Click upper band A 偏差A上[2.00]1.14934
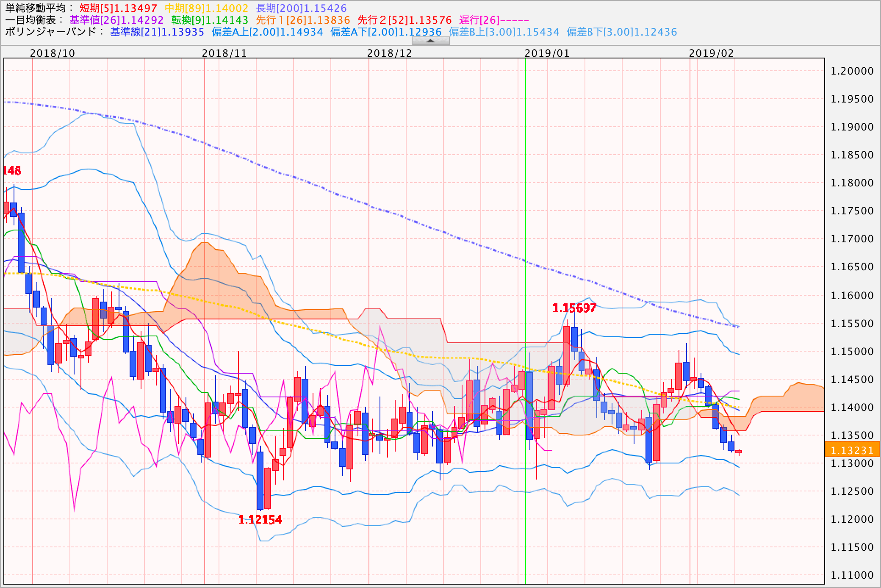Image resolution: width=881 pixels, height=588 pixels. pos(267,32)
